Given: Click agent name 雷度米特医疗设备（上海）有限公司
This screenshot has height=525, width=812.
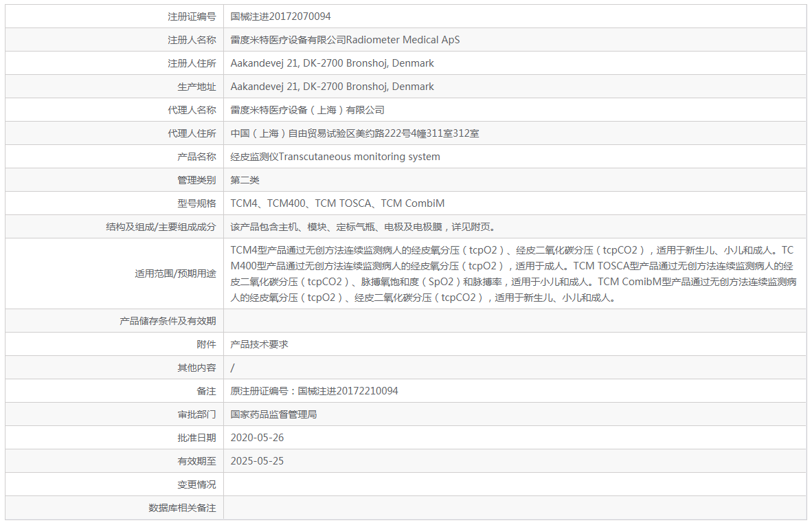Looking at the screenshot, I should pyautogui.click(x=308, y=110).
